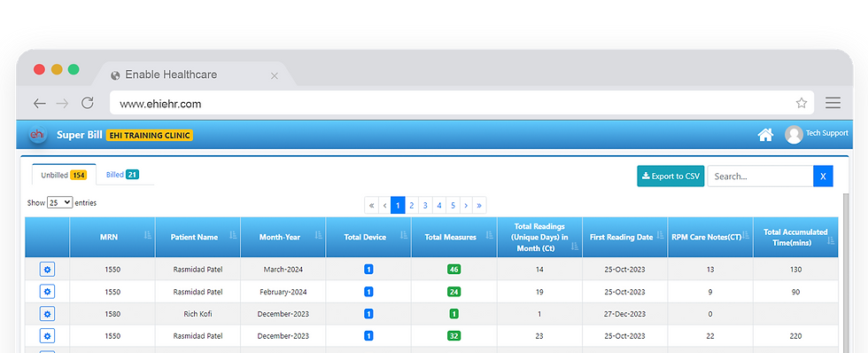Go to home via house icon

tap(765, 135)
